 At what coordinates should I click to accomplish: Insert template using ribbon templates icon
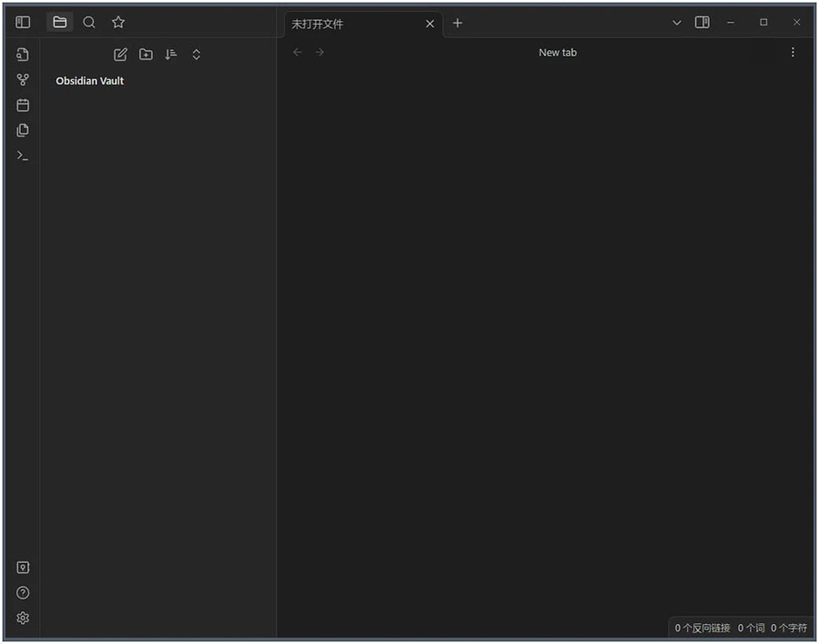click(23, 130)
